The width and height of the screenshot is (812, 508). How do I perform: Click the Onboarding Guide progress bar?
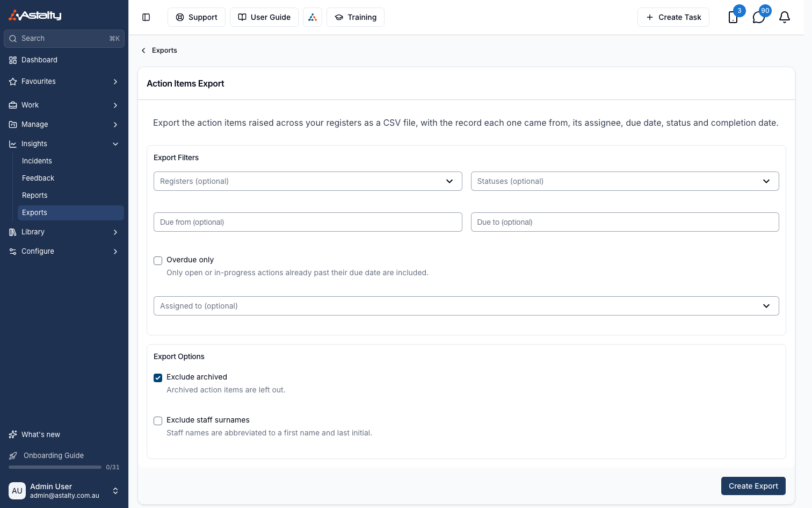pyautogui.click(x=55, y=467)
